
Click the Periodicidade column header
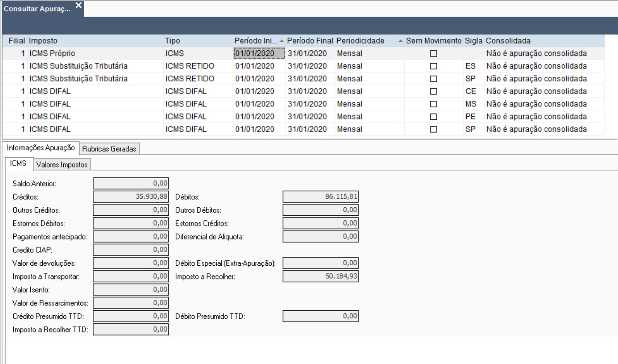click(x=360, y=41)
